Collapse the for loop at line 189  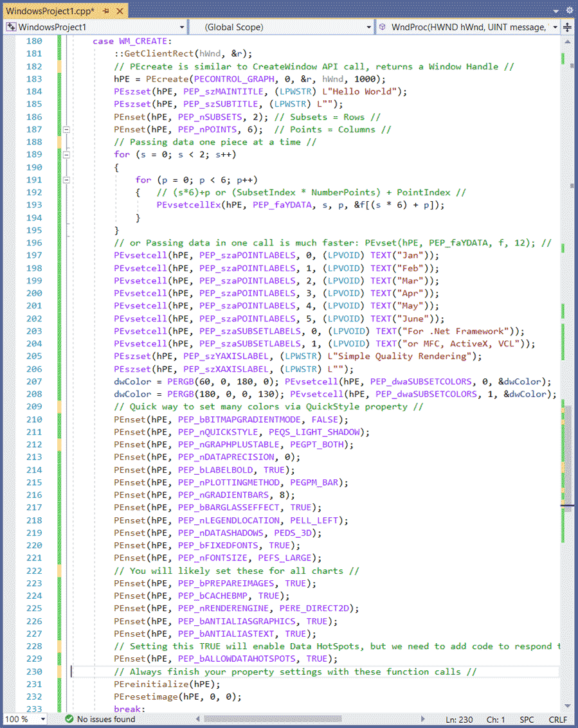[x=67, y=154]
